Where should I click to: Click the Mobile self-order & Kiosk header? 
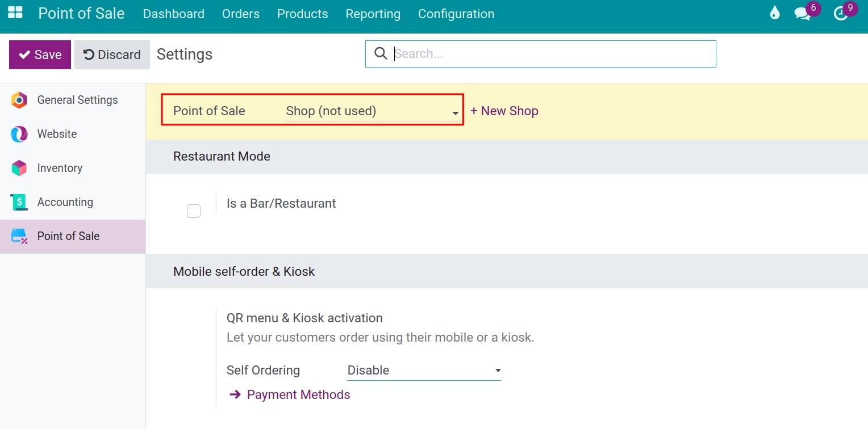pyautogui.click(x=244, y=271)
